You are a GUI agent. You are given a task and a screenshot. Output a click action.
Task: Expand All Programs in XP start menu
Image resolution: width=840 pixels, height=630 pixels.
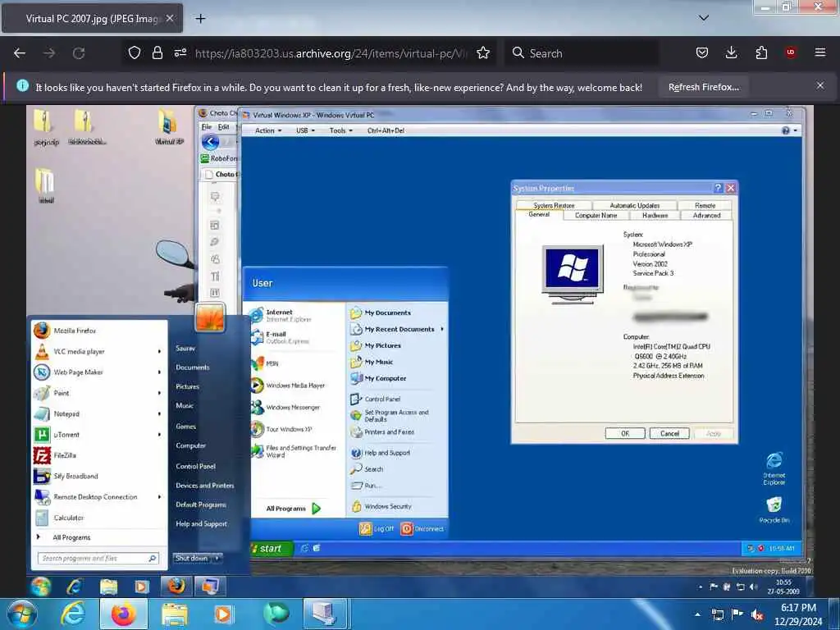(x=293, y=509)
